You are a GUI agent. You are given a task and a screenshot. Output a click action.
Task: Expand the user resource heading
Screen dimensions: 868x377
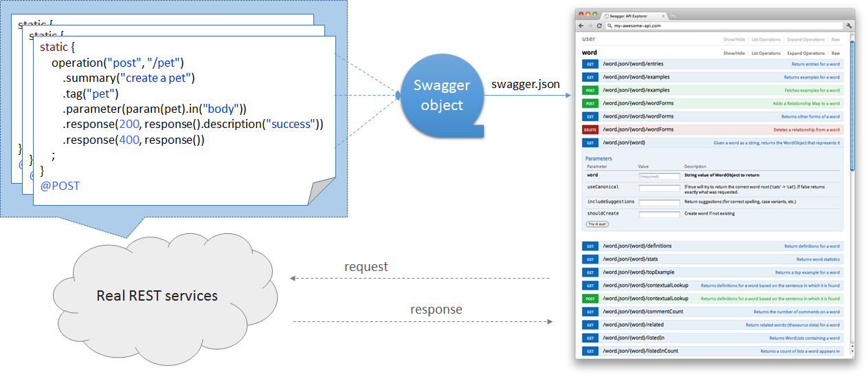click(588, 39)
